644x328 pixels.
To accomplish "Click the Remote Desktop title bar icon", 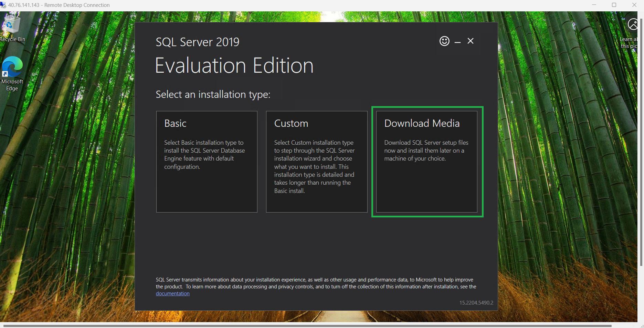I will click(x=3, y=5).
